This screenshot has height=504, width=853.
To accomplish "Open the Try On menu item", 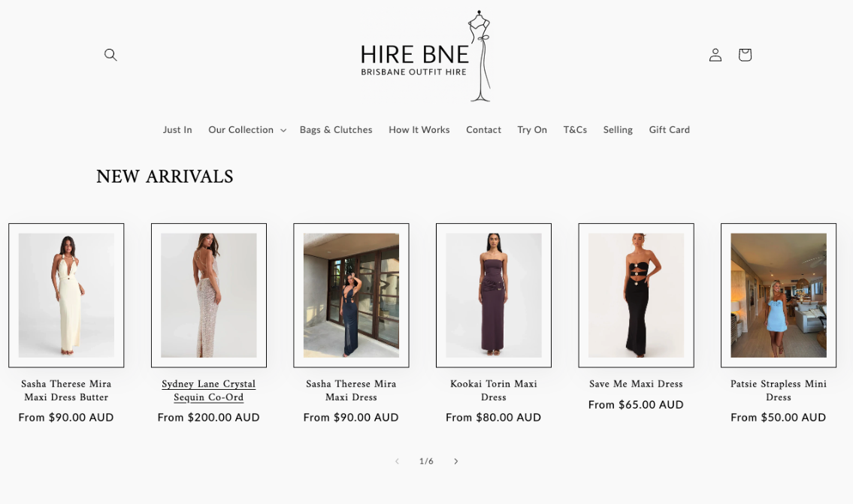I will click(x=532, y=129).
